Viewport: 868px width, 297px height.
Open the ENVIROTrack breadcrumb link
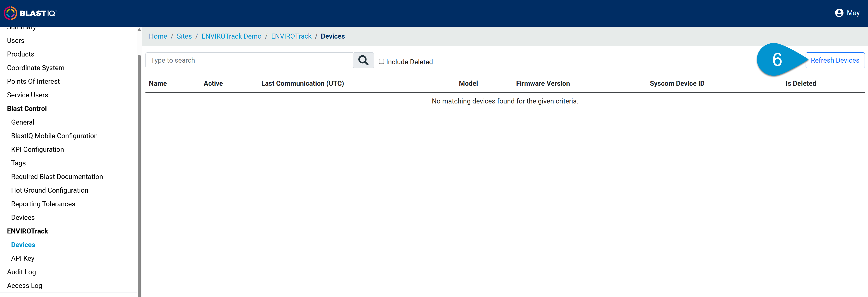pos(291,36)
